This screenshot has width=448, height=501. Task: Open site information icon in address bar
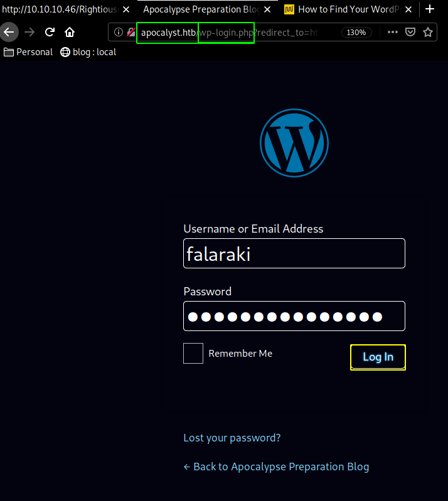point(119,32)
